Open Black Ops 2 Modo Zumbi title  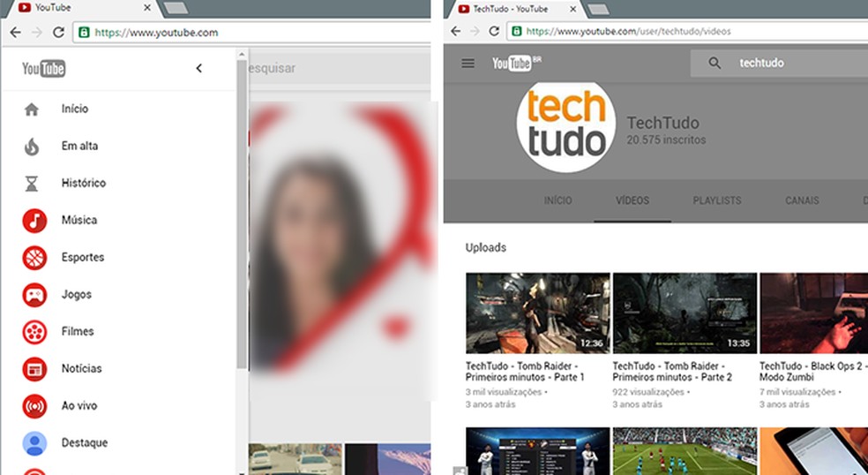[x=813, y=372]
